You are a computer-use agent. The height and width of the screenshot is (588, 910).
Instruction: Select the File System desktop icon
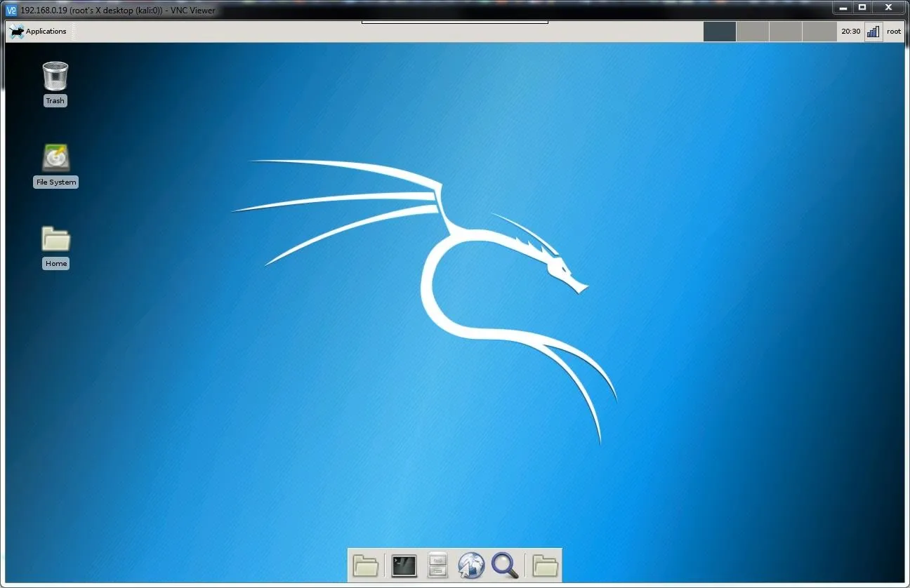click(56, 166)
